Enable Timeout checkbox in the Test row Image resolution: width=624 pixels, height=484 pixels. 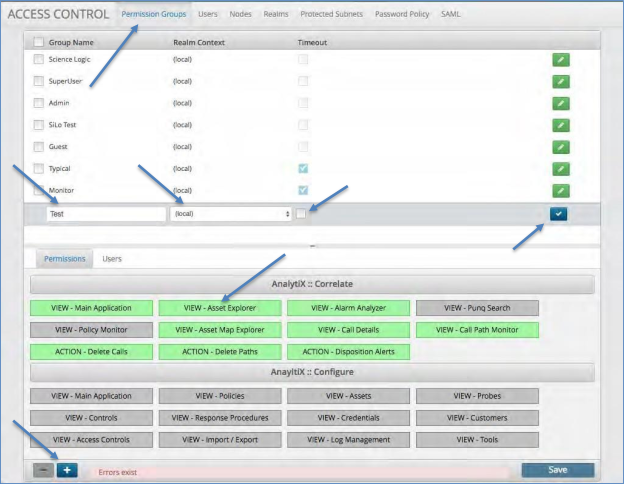[x=301, y=212]
